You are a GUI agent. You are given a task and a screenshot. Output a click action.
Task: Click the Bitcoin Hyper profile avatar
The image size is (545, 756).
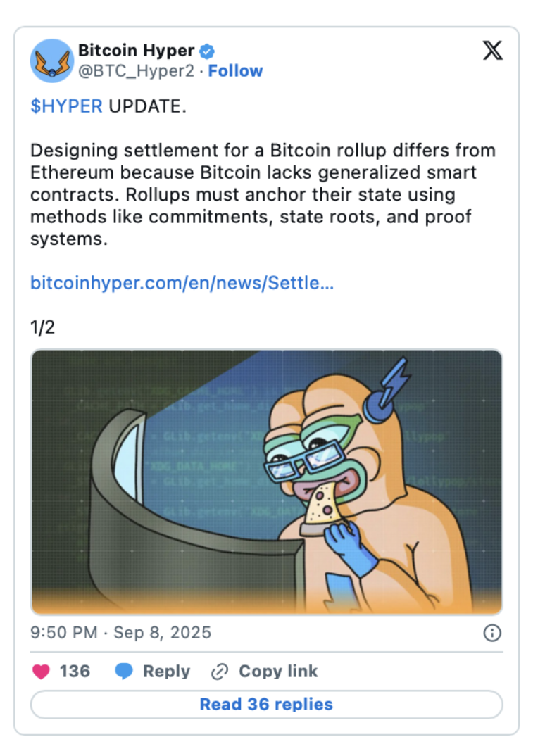pos(52,61)
